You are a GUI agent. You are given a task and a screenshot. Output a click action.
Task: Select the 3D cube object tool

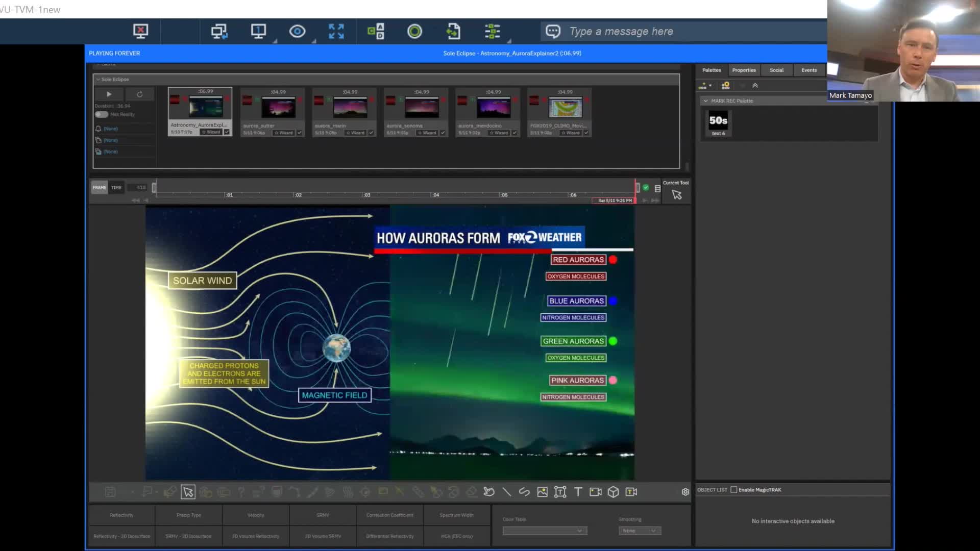(614, 492)
